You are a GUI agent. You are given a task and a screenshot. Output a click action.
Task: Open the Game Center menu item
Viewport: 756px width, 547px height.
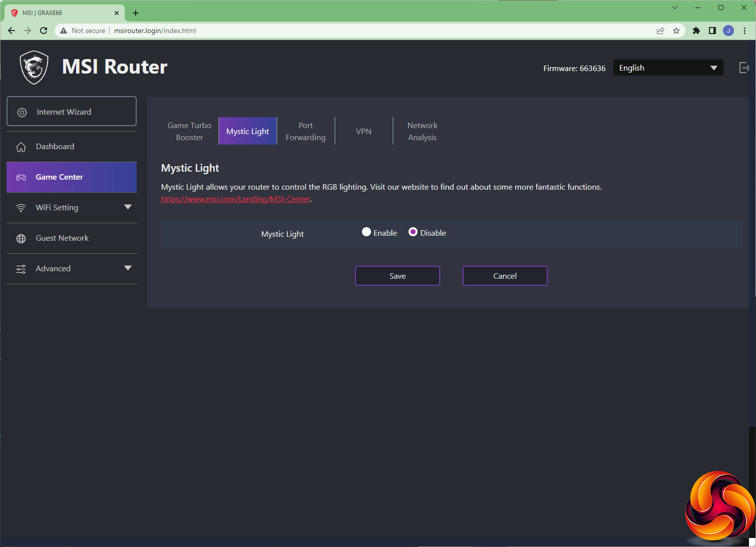pyautogui.click(x=72, y=177)
